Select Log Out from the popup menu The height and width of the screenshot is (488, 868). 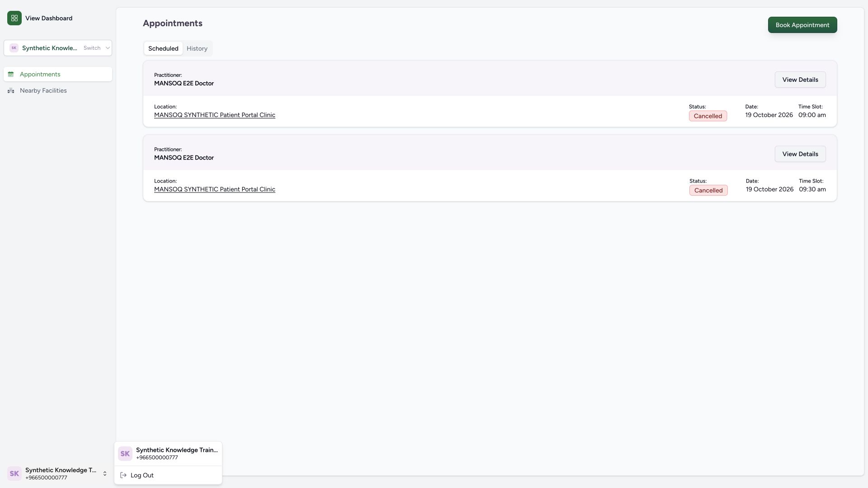click(168, 475)
